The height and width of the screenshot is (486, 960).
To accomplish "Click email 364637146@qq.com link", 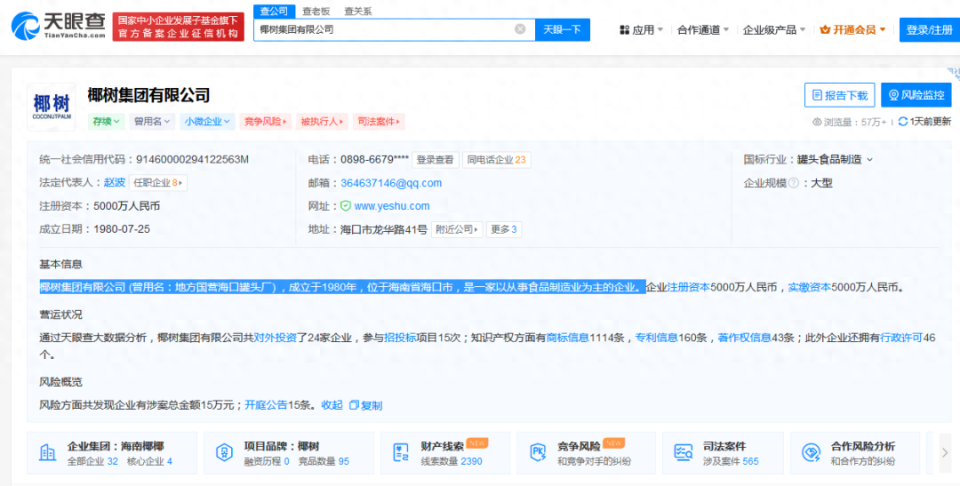I will click(391, 183).
